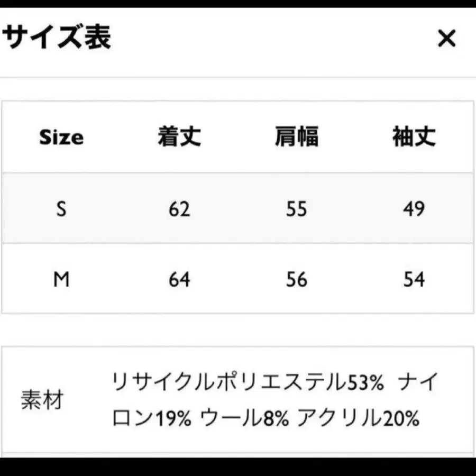Click the S length value 62
Image resolution: width=476 pixels, height=476 pixels.
click(x=179, y=209)
